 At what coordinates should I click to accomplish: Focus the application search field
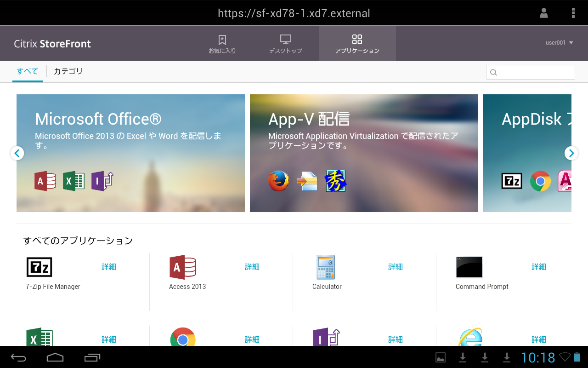(531, 72)
